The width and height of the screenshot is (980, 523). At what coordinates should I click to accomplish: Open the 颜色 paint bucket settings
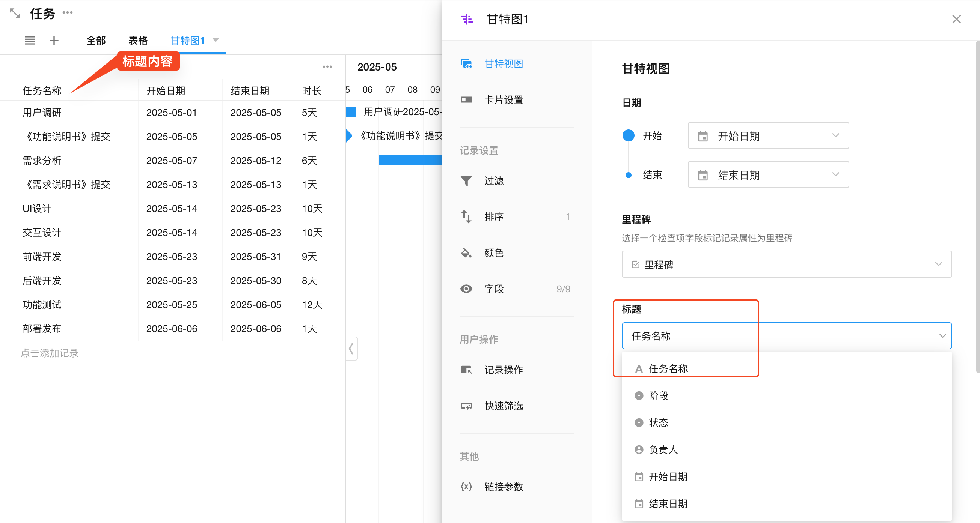coord(466,253)
